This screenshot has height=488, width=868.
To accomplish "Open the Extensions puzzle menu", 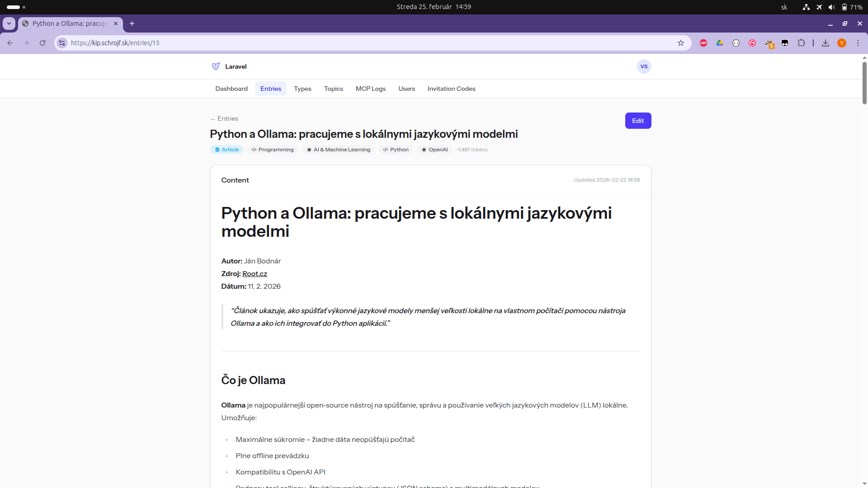I will click(x=801, y=43).
